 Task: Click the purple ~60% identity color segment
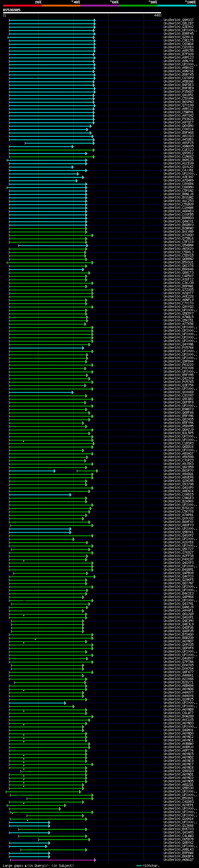point(100,5)
